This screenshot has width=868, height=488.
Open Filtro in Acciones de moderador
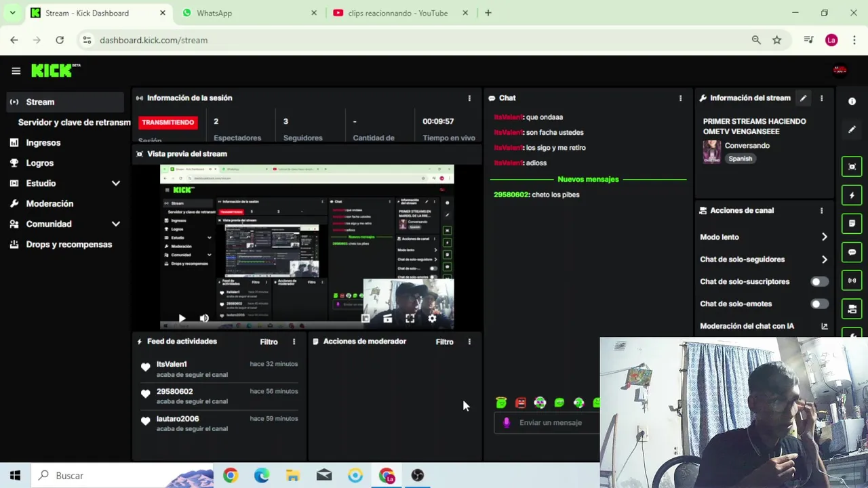[444, 342]
